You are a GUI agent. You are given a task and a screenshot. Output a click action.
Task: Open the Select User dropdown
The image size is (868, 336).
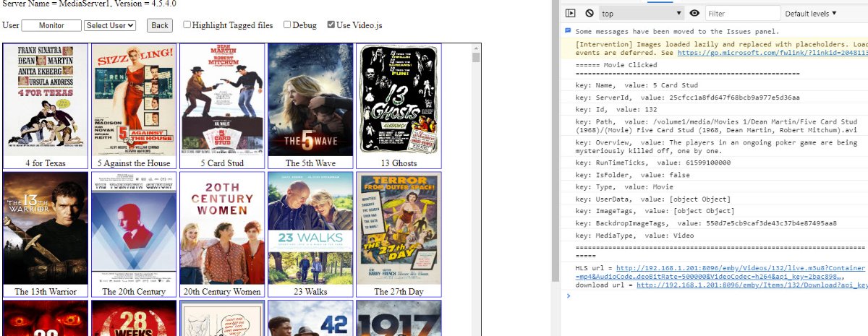click(110, 25)
